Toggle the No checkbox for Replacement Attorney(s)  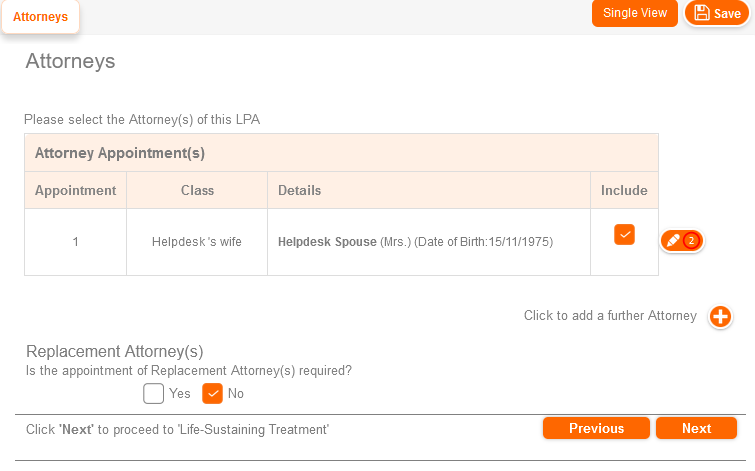(x=212, y=393)
